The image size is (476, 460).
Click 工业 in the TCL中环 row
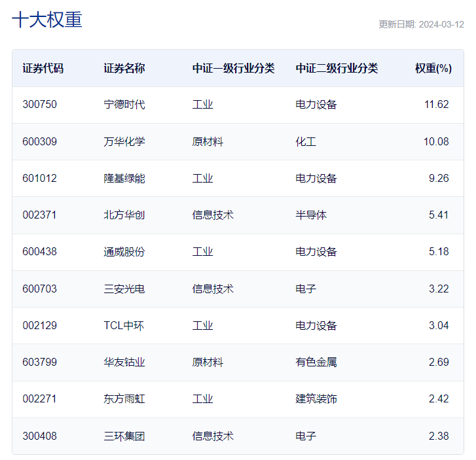[202, 325]
